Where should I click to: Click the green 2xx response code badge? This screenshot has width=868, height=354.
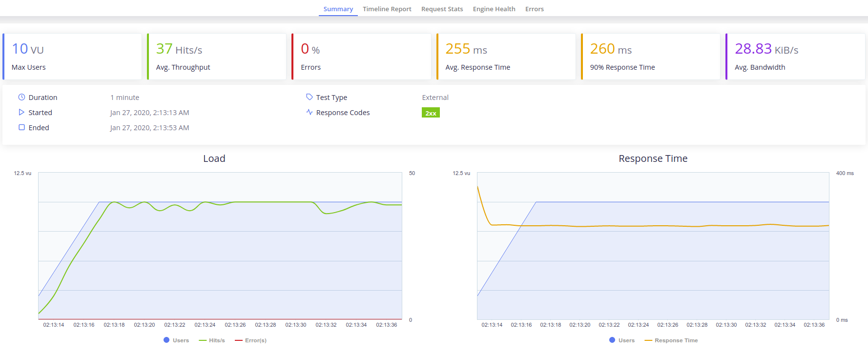[431, 113]
